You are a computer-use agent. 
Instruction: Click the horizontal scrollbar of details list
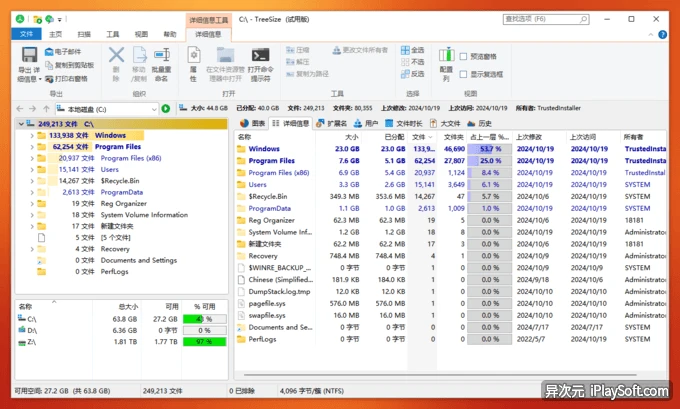pos(440,374)
